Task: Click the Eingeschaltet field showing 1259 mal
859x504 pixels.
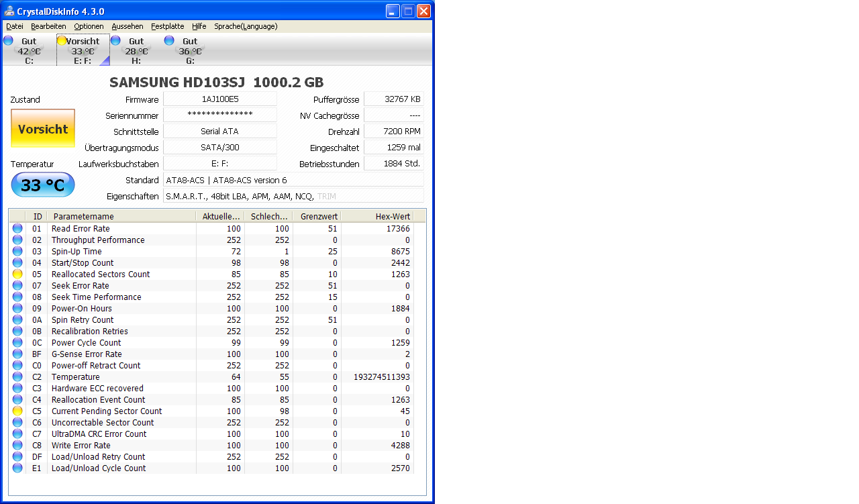Action: click(x=394, y=148)
